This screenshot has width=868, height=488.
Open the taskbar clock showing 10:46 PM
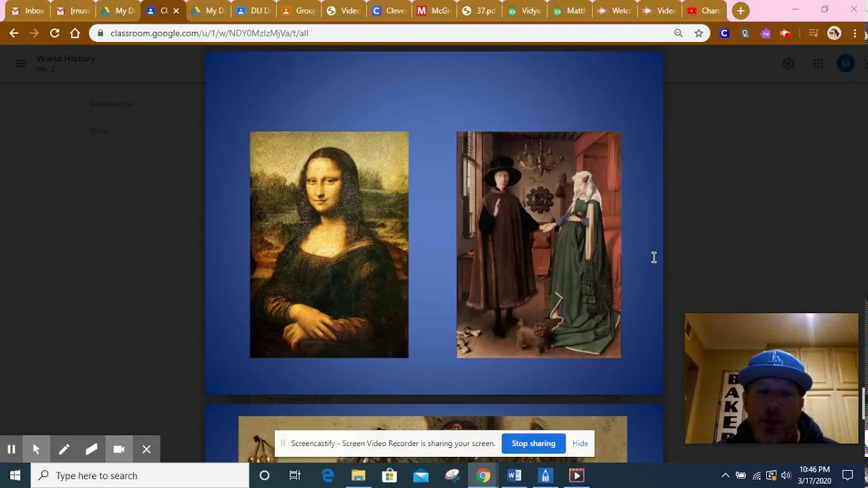coord(814,475)
